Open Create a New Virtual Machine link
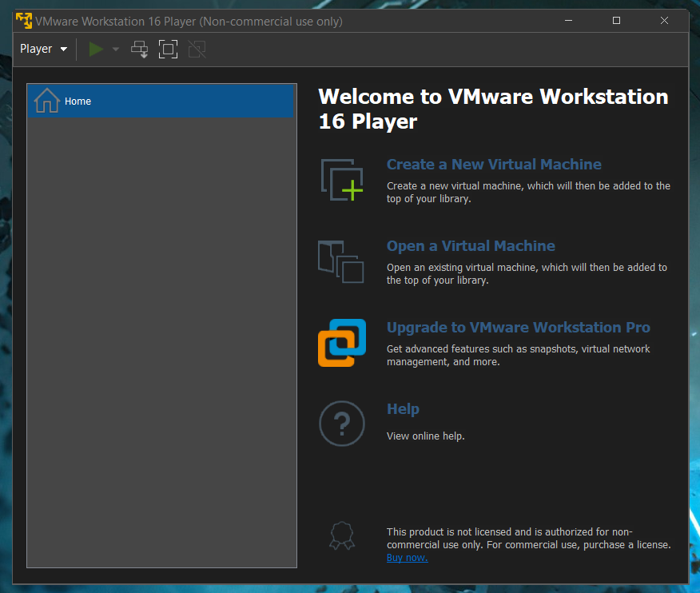The image size is (700, 593). 494,165
